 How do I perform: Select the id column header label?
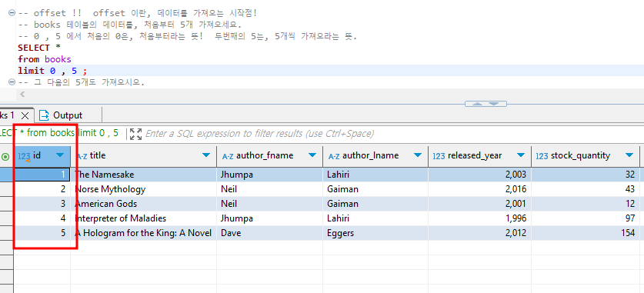point(37,155)
